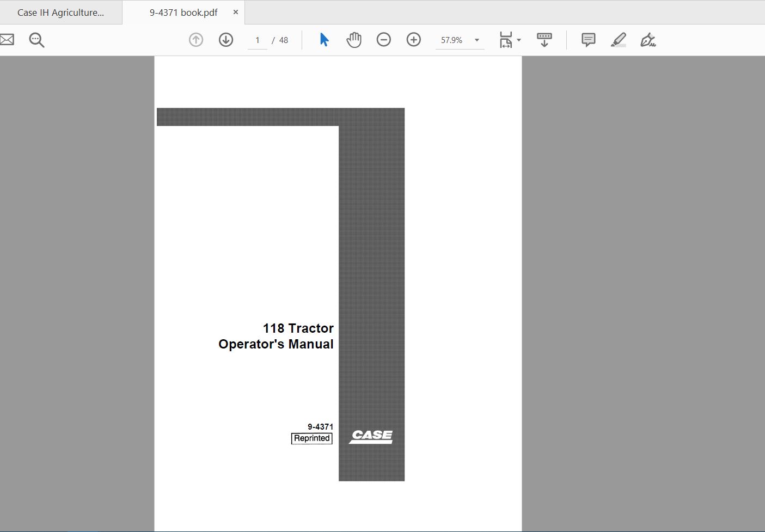Click the scrolling mode toolbar icon
The width and height of the screenshot is (765, 532).
coord(544,40)
